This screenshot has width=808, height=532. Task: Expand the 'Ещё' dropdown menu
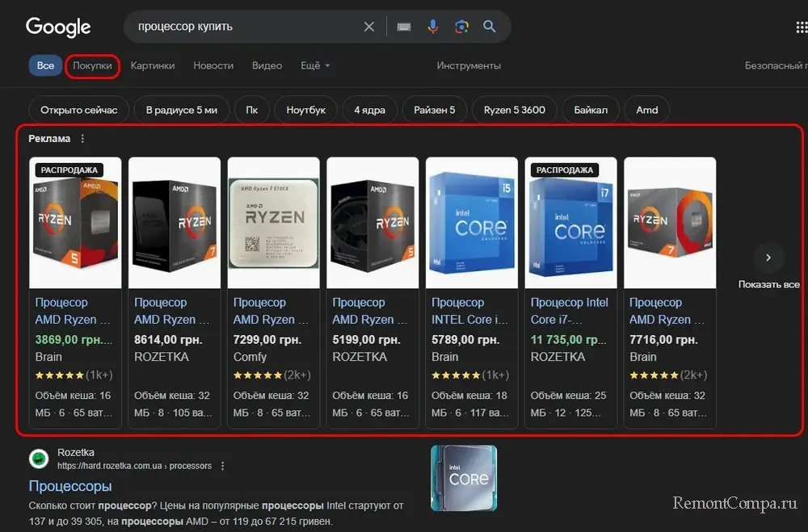tap(315, 65)
